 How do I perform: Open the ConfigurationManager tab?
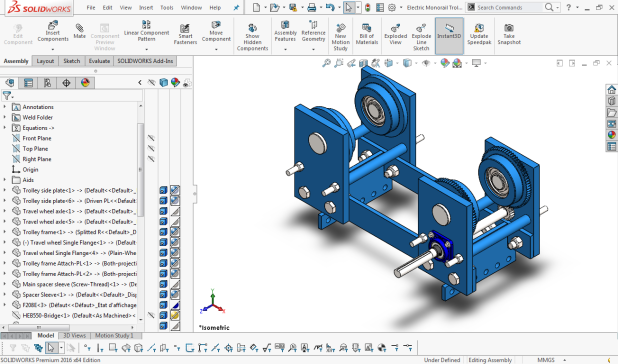pos(47,83)
